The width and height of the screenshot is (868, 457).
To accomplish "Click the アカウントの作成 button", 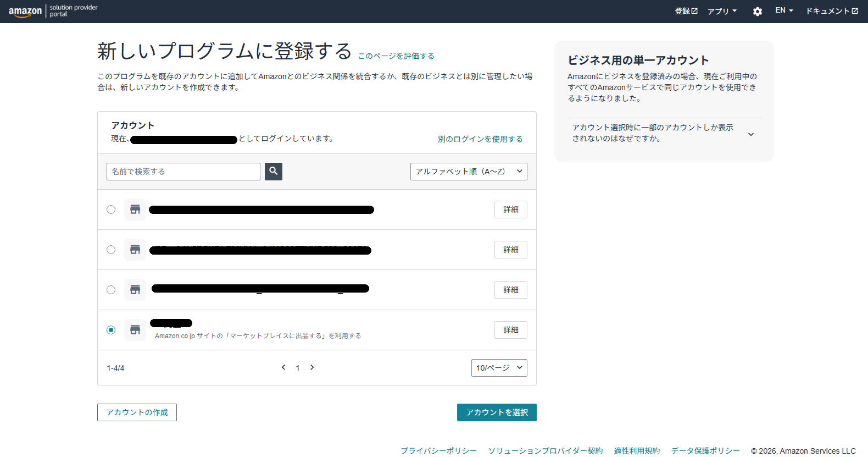I will click(x=137, y=412).
